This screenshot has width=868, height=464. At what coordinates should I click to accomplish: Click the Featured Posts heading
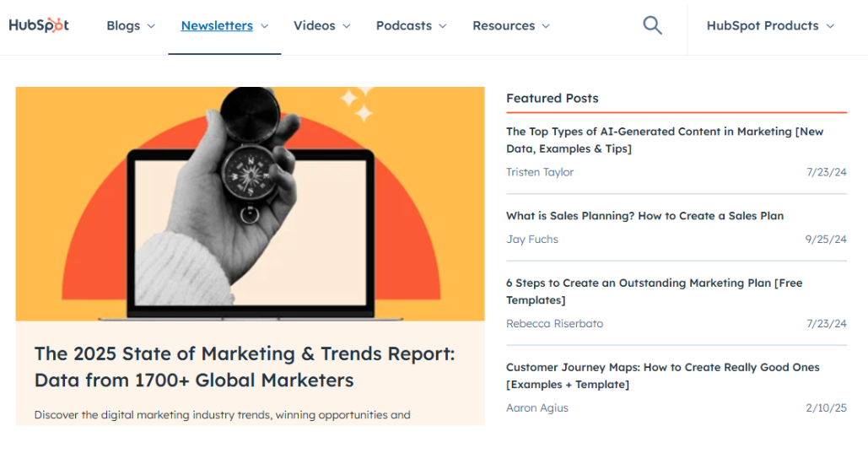point(552,98)
